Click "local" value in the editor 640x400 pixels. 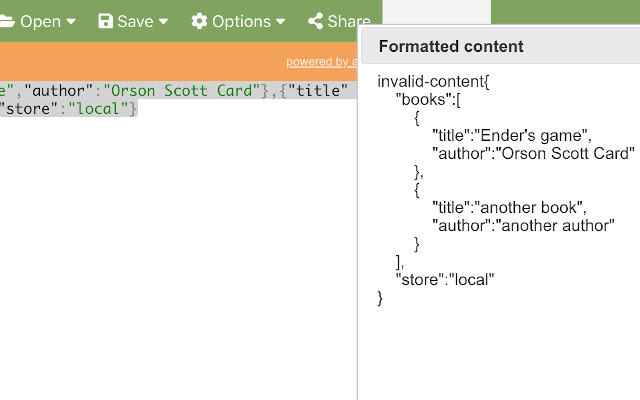[x=98, y=109]
